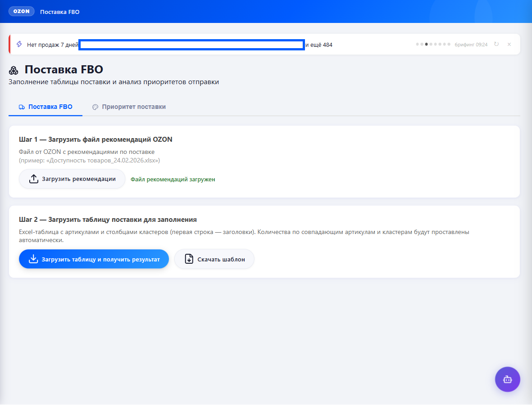
Task: Switch to the Поставка FBO tab
Action: click(x=45, y=107)
